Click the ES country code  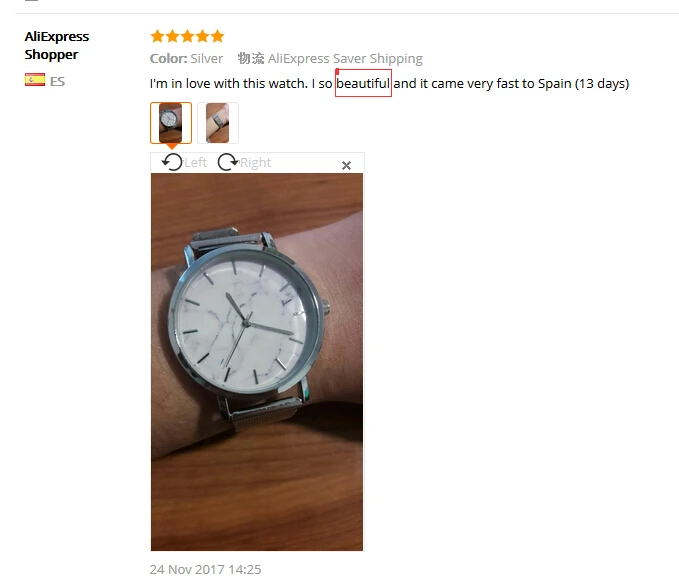coord(57,81)
